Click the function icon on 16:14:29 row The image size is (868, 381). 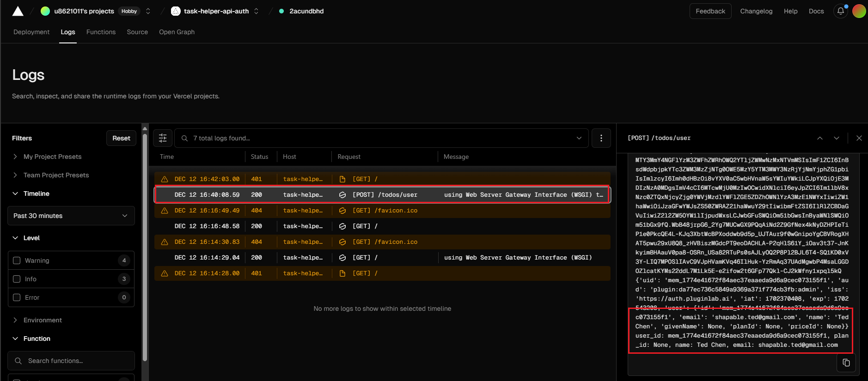coord(342,258)
